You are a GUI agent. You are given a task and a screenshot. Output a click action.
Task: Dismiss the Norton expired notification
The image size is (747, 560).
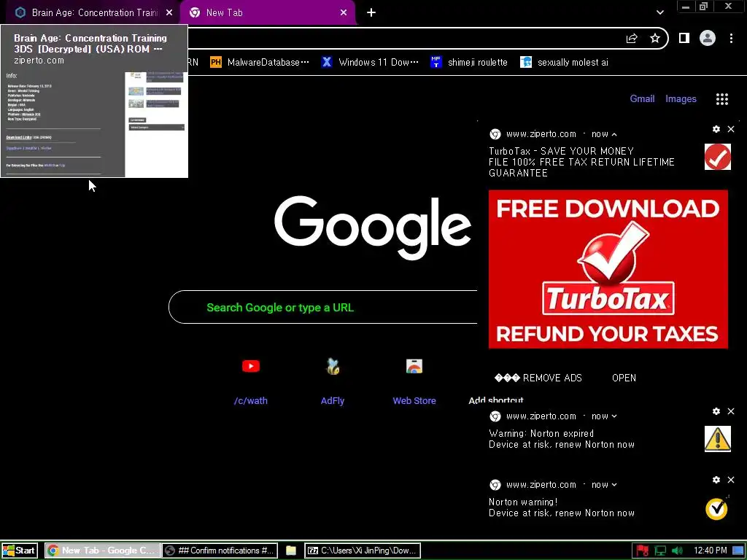point(731,411)
